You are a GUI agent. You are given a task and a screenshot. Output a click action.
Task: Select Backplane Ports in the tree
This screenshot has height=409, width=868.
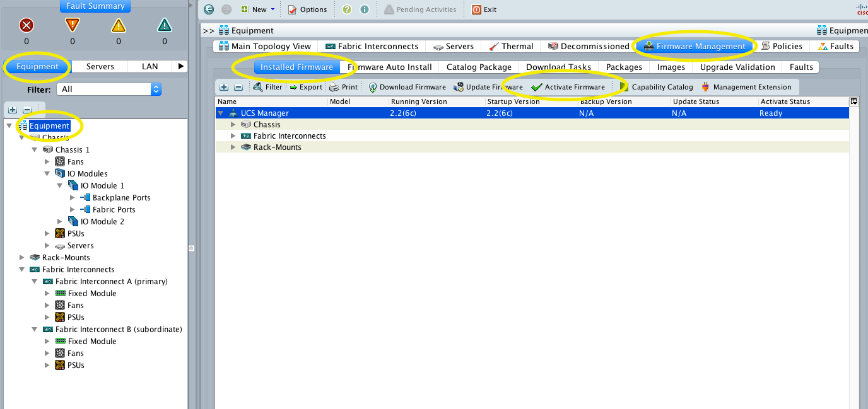click(x=121, y=198)
